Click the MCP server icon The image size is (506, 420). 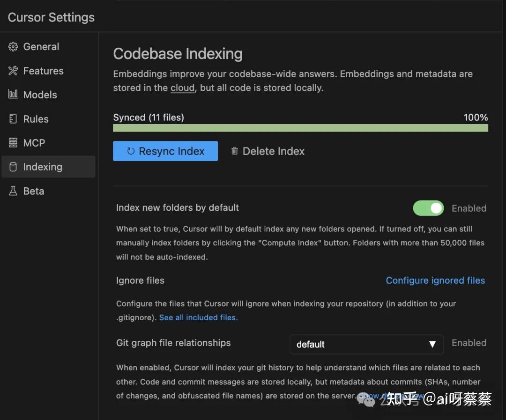tap(13, 143)
